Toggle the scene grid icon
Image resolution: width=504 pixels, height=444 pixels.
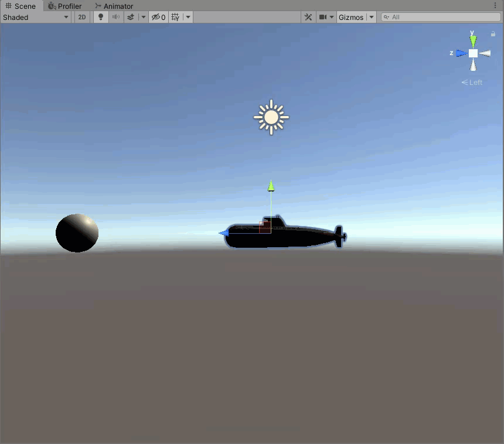click(175, 17)
